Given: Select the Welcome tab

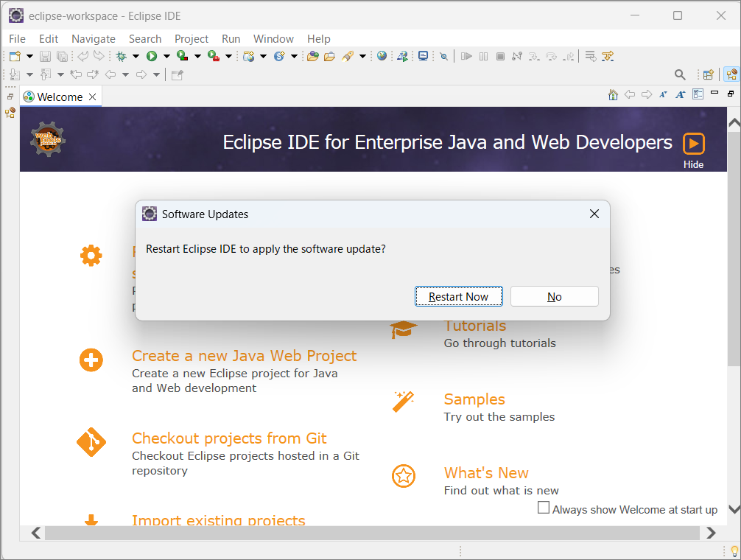Looking at the screenshot, I should tap(60, 97).
